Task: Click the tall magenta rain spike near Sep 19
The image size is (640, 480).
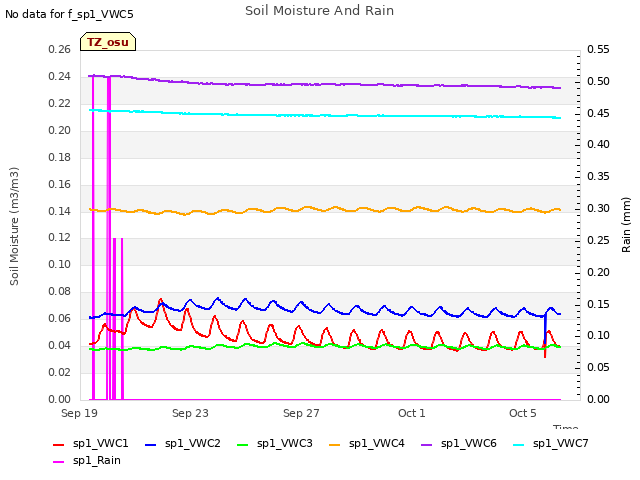Action: point(93,237)
